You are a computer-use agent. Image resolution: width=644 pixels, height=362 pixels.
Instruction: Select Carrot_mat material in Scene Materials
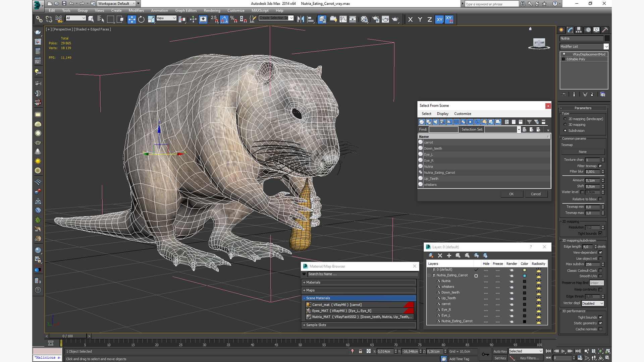pyautogui.click(x=360, y=305)
